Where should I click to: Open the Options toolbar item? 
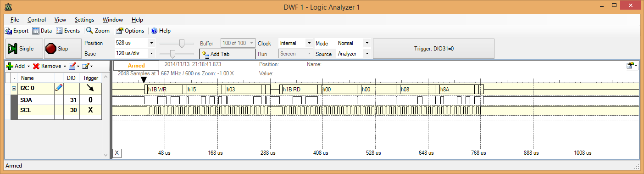(x=130, y=31)
